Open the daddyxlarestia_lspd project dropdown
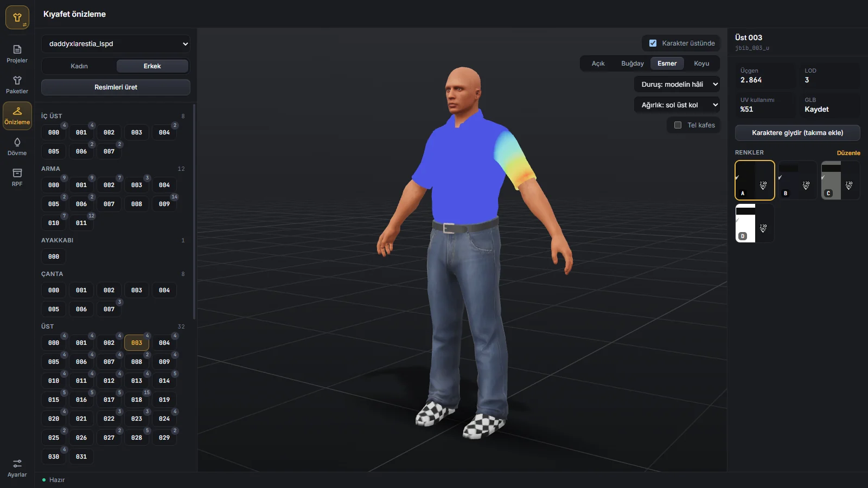This screenshot has width=868, height=488. [116, 44]
